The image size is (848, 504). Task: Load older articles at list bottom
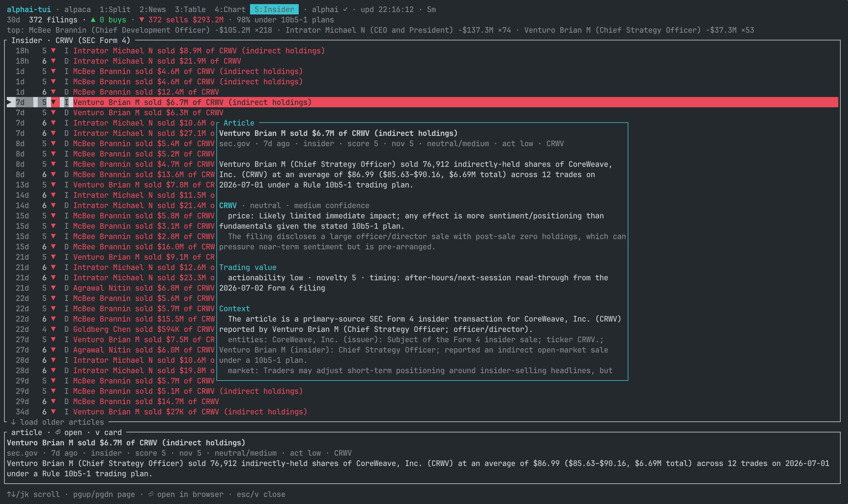click(57, 422)
